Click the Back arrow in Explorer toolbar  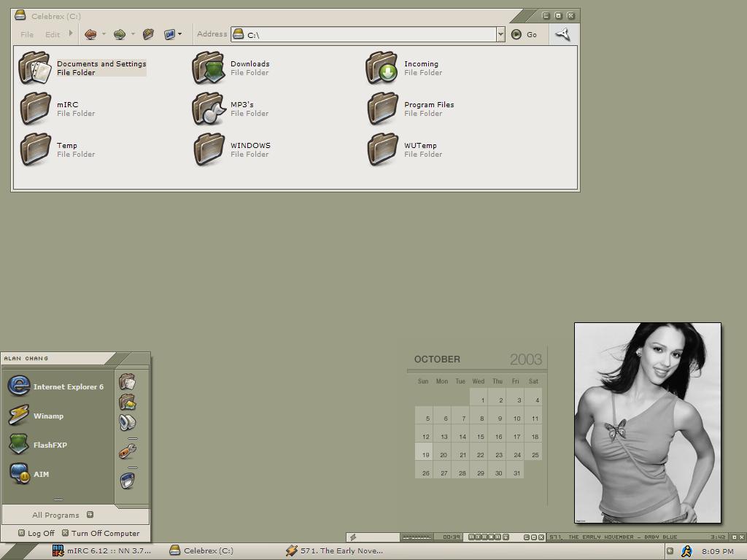[90, 34]
